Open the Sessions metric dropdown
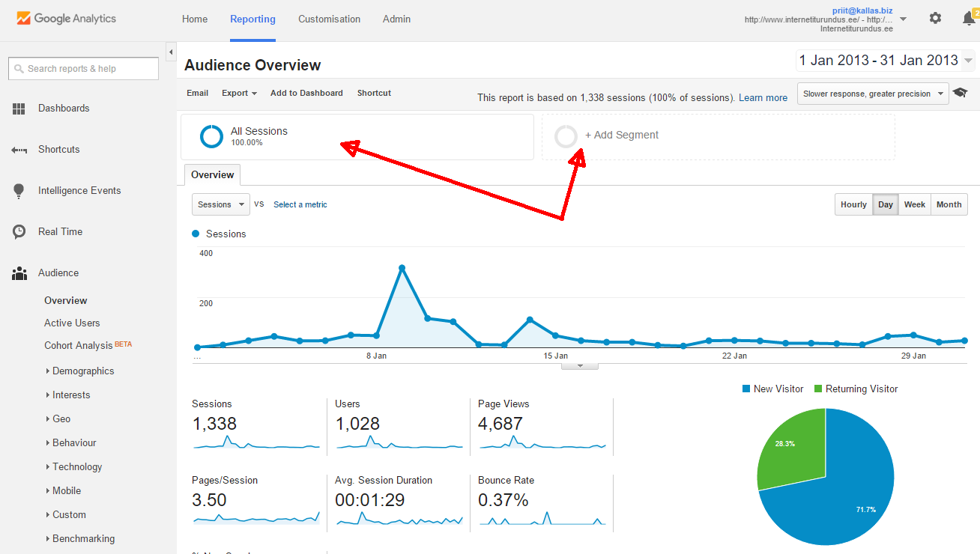Viewport: 980px width, 554px height. (x=220, y=204)
